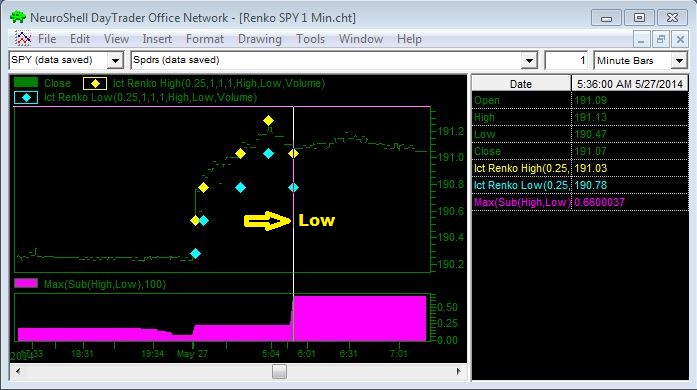Click the Ict Renko High row label in data panel
Image resolution: width=697 pixels, height=390 pixels.
tap(521, 168)
